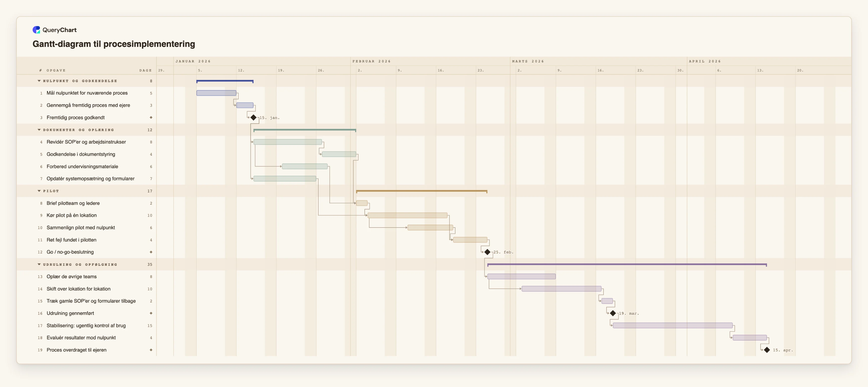Collapse the Udrulning og opfølgning group
This screenshot has height=387, width=868.
click(x=39, y=264)
